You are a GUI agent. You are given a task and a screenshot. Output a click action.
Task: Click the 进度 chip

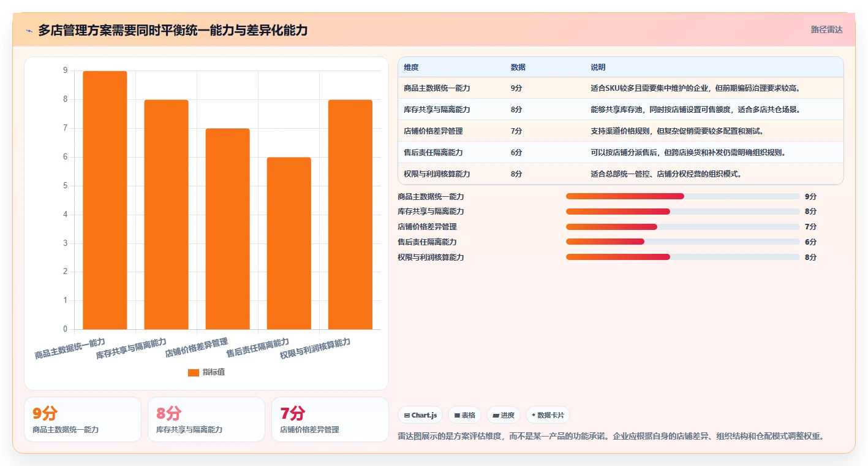pyautogui.click(x=504, y=415)
